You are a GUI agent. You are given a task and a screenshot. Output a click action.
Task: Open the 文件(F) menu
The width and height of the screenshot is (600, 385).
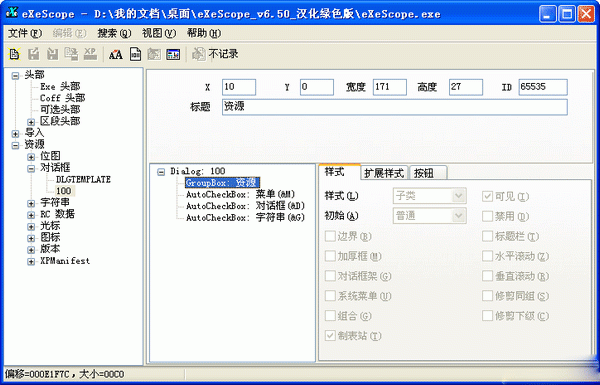[25, 33]
